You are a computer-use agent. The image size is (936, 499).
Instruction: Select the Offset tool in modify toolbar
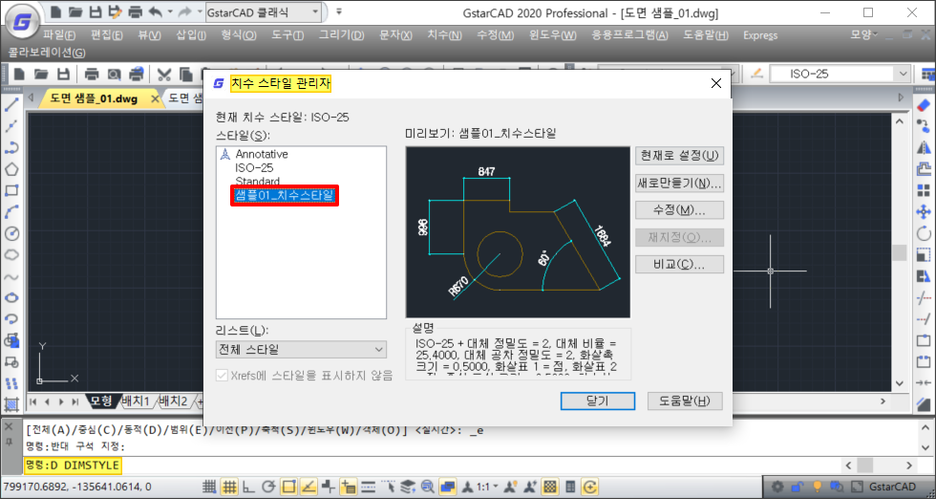click(923, 170)
